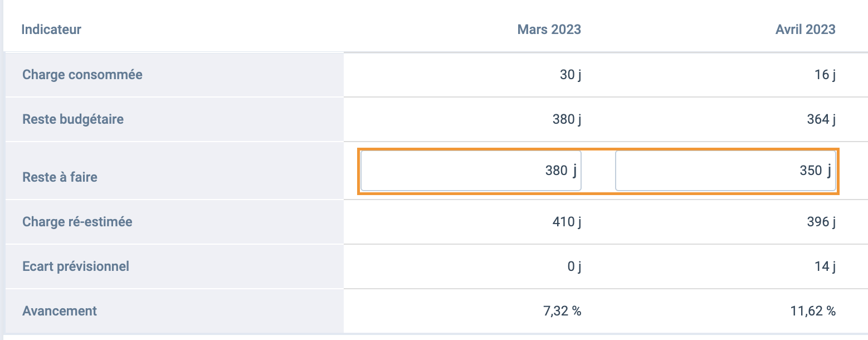Click the 410 j Charge ré-estimée value

pos(567,222)
